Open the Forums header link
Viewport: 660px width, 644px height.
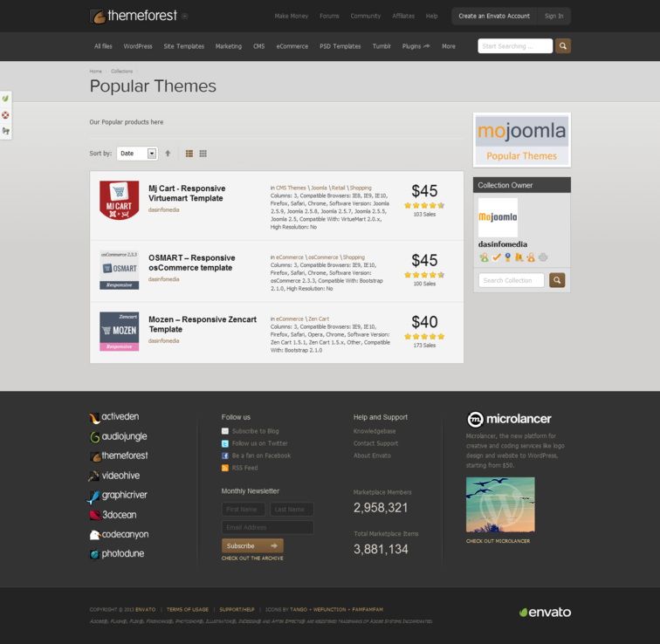click(329, 16)
